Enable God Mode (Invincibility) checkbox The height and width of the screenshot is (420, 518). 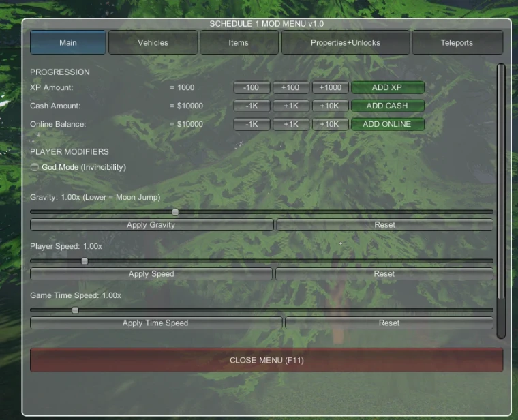click(35, 167)
